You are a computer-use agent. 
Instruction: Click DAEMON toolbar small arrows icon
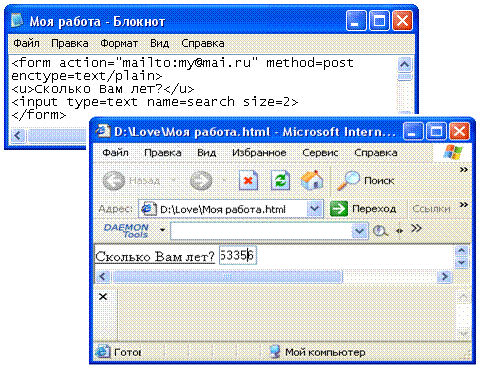pyautogui.click(x=400, y=230)
